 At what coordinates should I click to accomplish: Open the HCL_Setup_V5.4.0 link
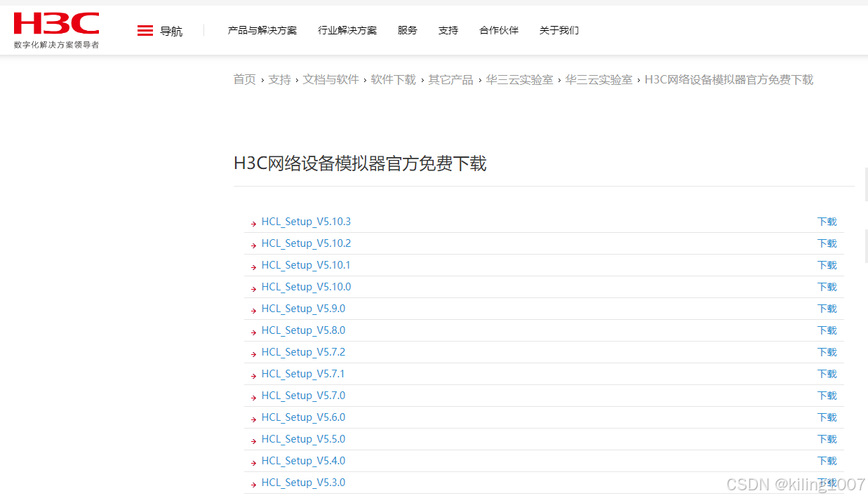click(303, 461)
